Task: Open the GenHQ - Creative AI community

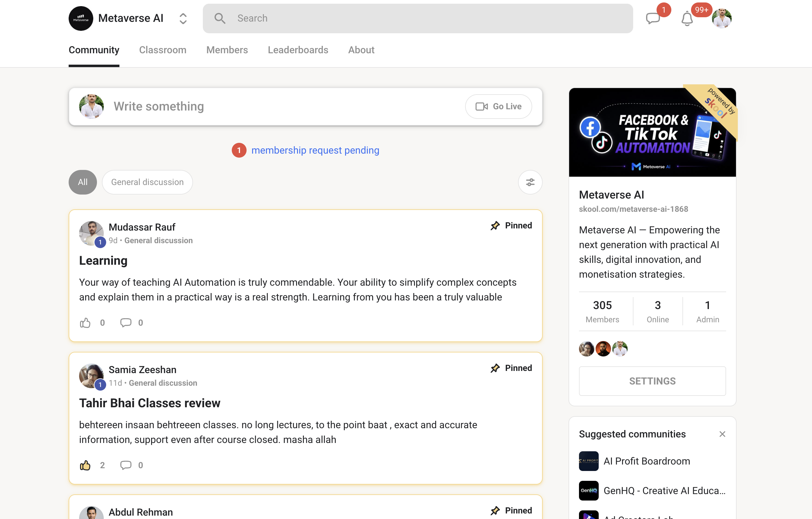Action: coord(664,491)
